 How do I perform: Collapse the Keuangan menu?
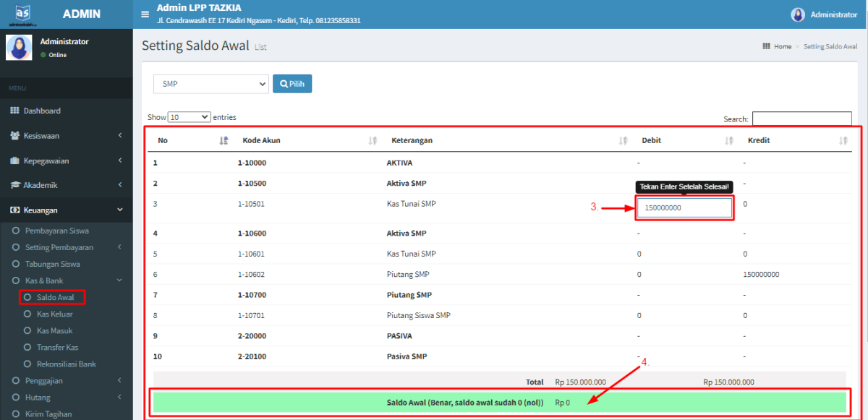click(67, 210)
